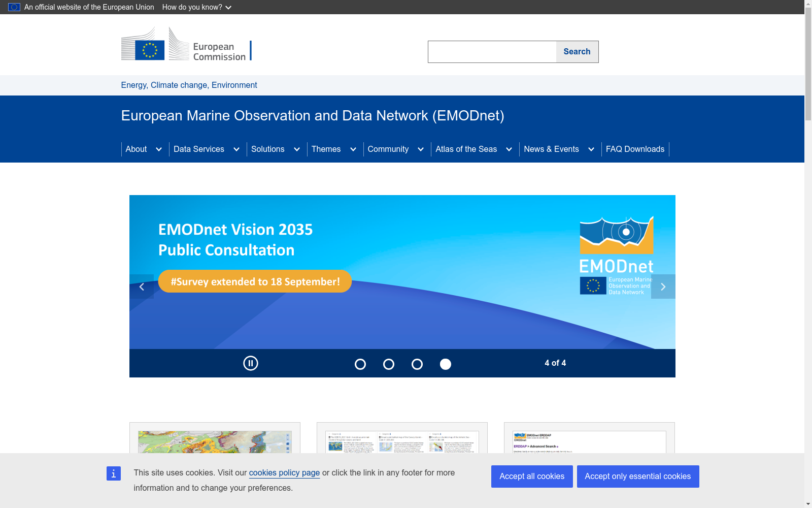Open the Community menu item
This screenshot has width=812, height=508.
tap(388, 149)
